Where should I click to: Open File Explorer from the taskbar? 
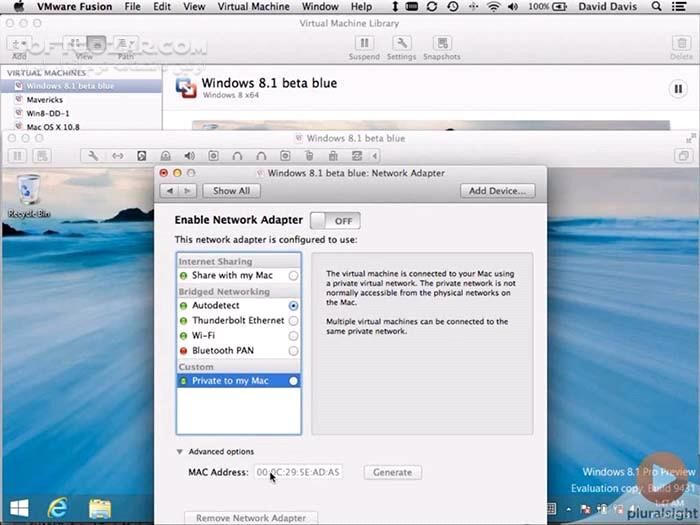coord(99,509)
